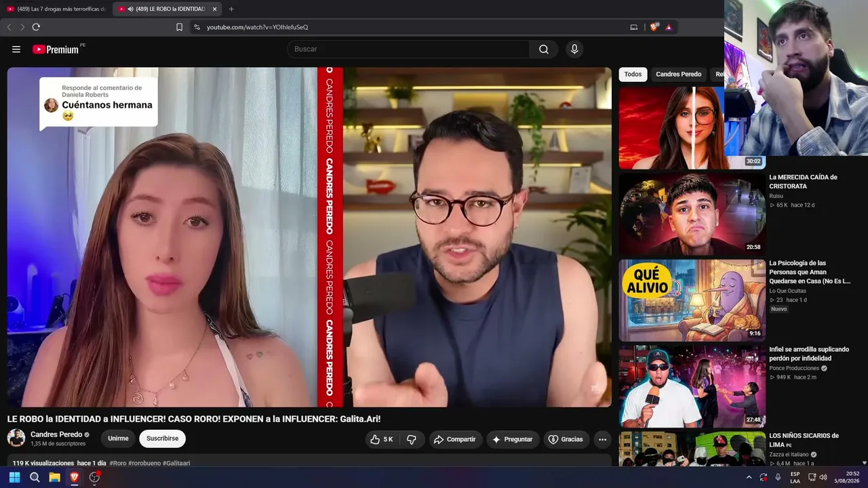Open the YouTube hamburger guide menu
868x488 pixels.
tap(16, 49)
